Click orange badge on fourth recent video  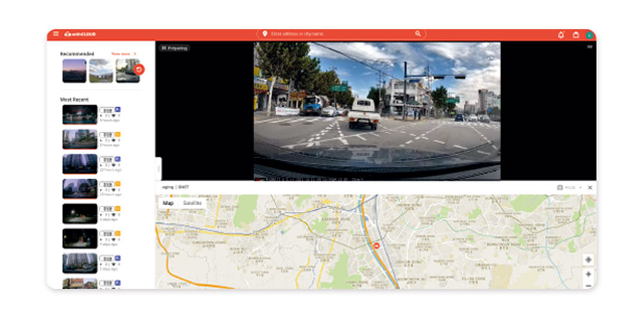118,184
